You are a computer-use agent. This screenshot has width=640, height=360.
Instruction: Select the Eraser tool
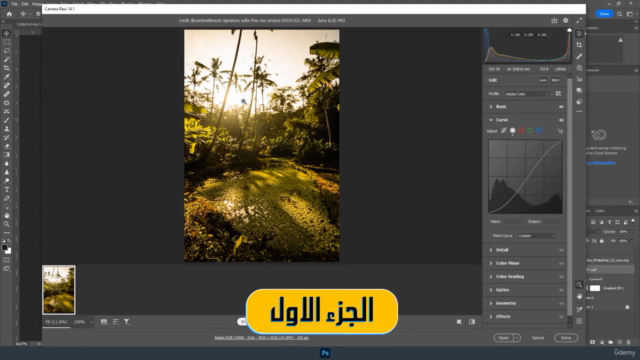click(x=7, y=146)
